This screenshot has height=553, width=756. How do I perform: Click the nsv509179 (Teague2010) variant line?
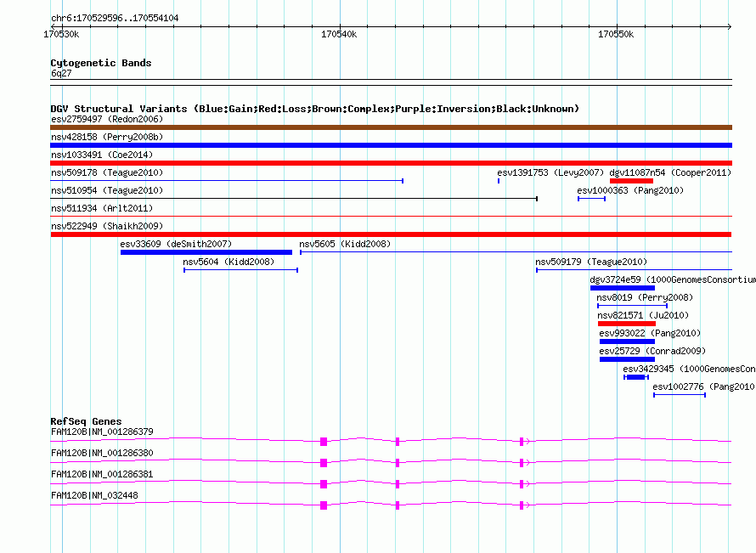pyautogui.click(x=634, y=270)
